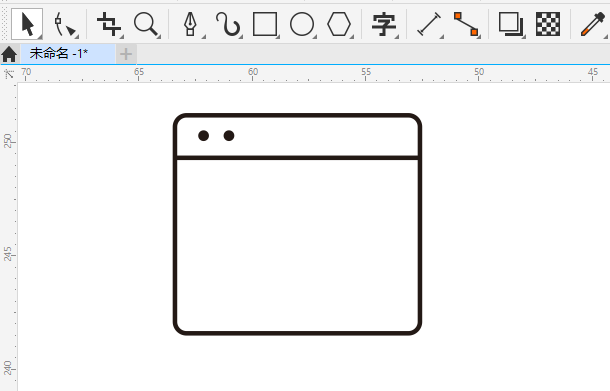610x391 pixels.
Task: Choose the Crop tool
Action: pos(109,25)
